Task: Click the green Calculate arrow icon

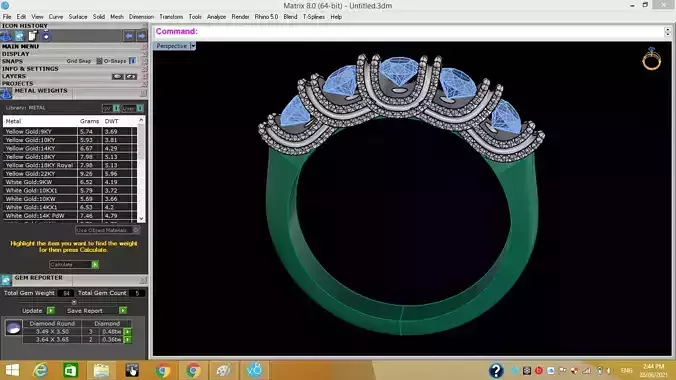Action: (95, 264)
